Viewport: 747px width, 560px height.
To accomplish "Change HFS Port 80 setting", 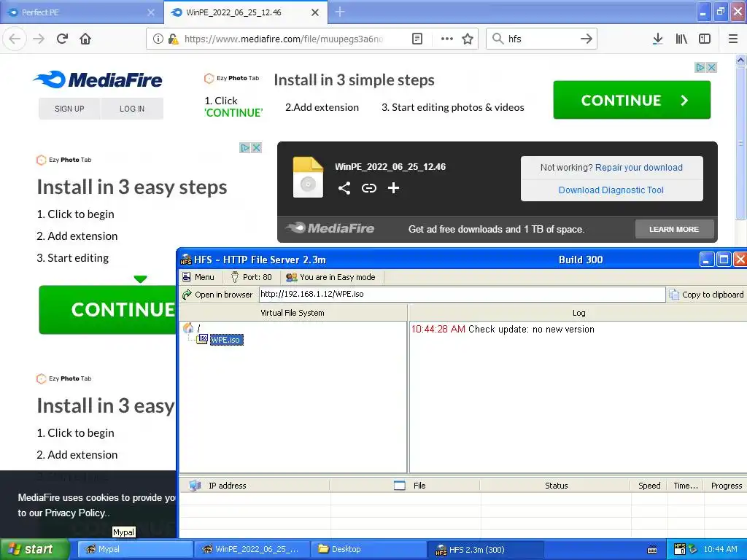I will 252,277.
